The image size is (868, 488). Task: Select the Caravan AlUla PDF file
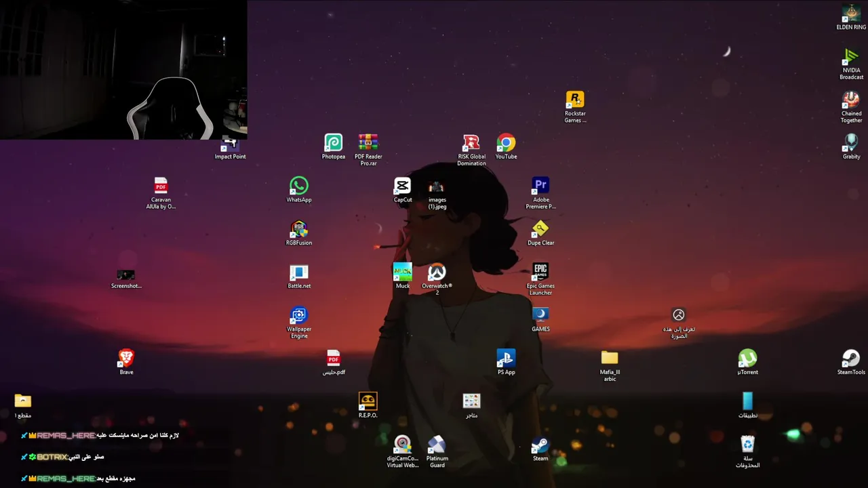click(x=161, y=193)
